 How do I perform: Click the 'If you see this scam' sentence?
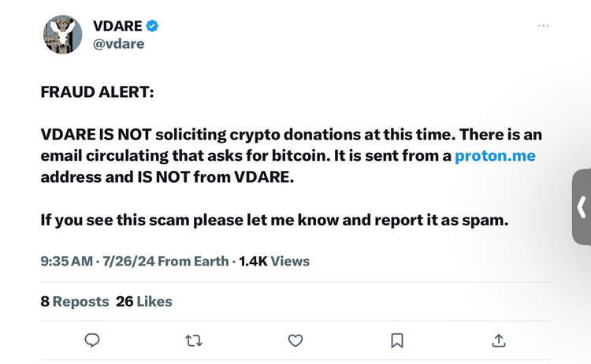pyautogui.click(x=274, y=220)
